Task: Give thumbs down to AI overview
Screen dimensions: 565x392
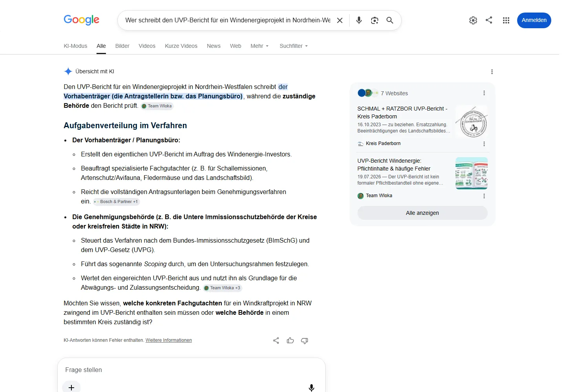Action: (304, 341)
